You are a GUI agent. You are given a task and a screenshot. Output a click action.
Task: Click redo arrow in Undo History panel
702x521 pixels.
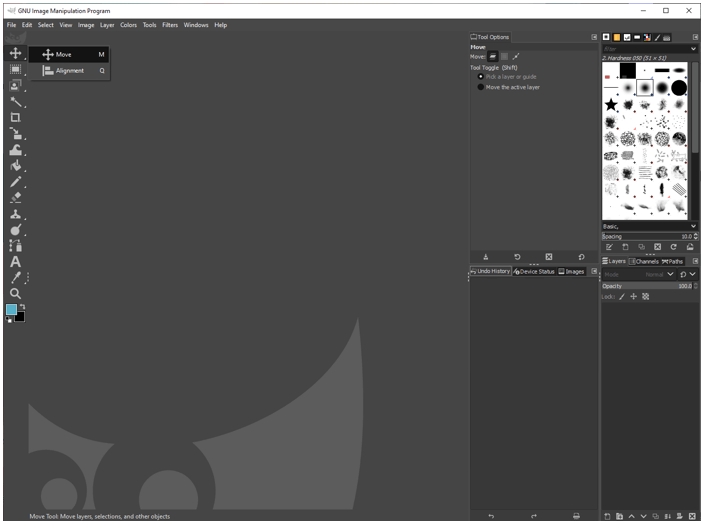pos(534,516)
